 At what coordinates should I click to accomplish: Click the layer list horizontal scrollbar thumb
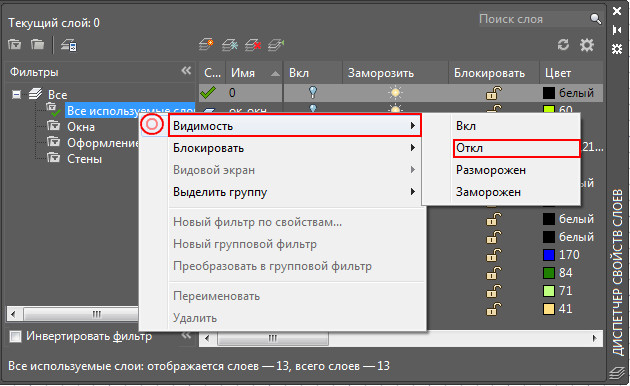coord(273,338)
